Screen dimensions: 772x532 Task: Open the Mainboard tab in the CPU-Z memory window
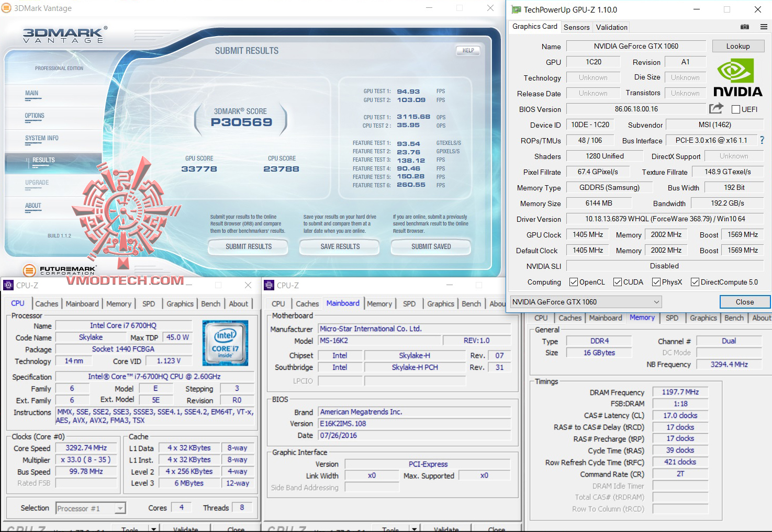606,318
